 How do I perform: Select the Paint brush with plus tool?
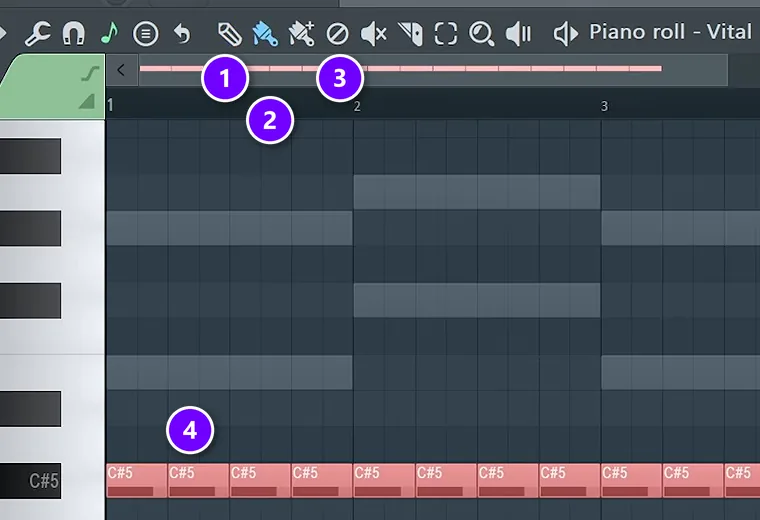click(301, 34)
